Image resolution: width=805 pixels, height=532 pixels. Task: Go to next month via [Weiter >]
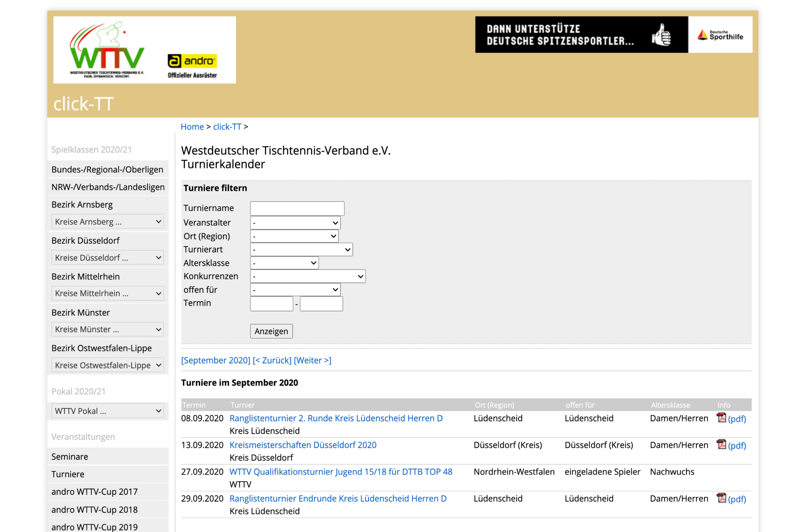click(x=312, y=360)
